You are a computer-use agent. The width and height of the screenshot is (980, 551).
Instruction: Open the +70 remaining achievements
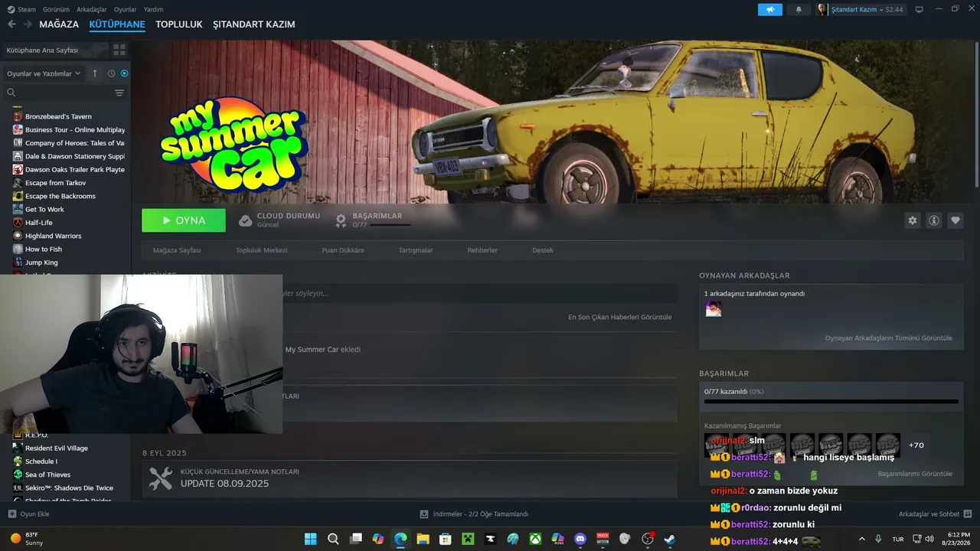point(916,445)
